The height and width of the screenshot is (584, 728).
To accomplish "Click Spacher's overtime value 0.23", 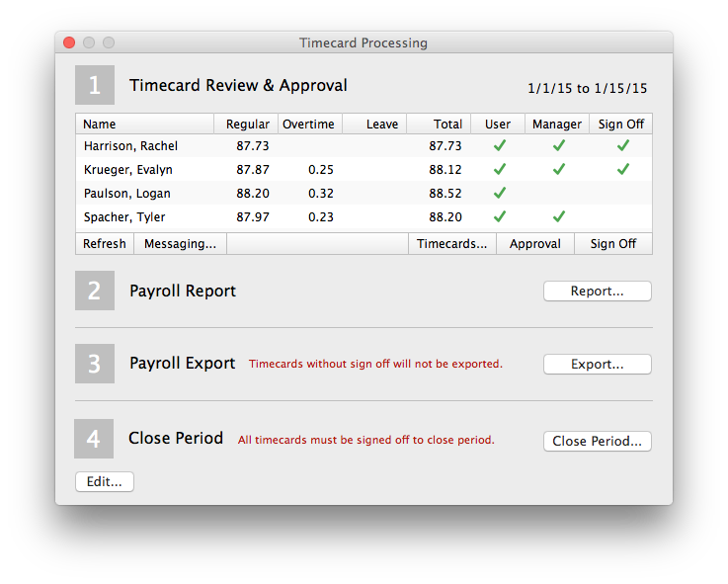I will click(321, 217).
